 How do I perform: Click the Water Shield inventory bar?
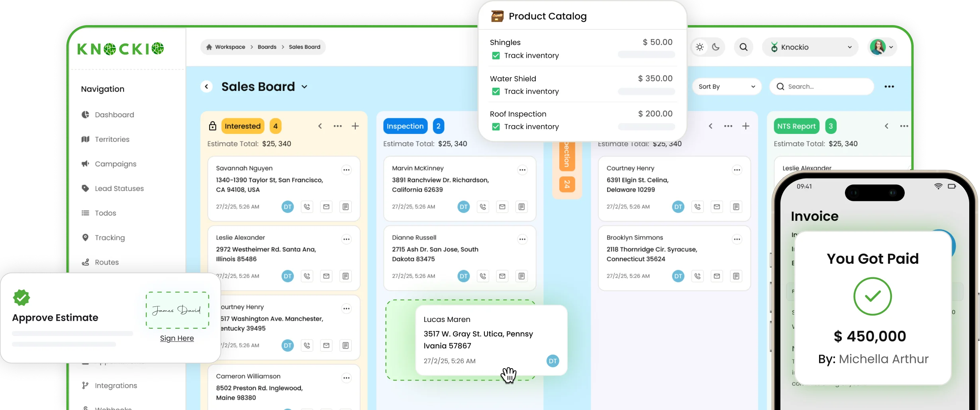pyautogui.click(x=646, y=92)
